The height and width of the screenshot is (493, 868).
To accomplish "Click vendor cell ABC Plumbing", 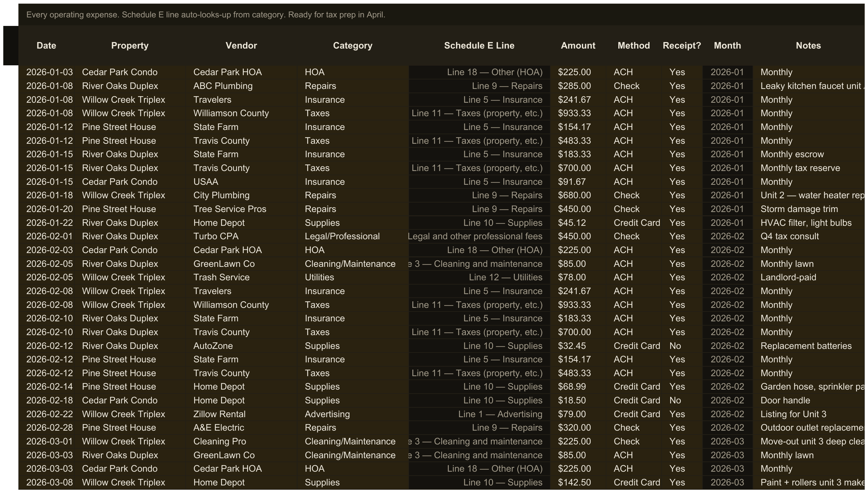I will [x=241, y=86].
